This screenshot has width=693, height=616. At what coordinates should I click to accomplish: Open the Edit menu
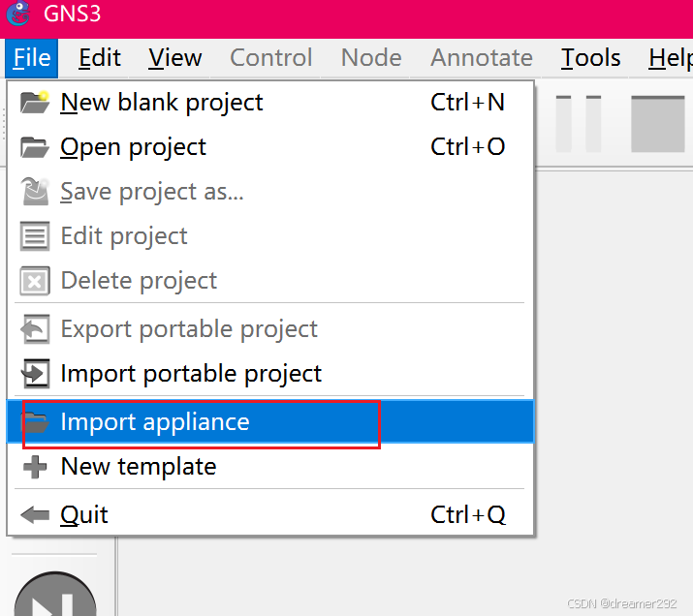pos(100,58)
